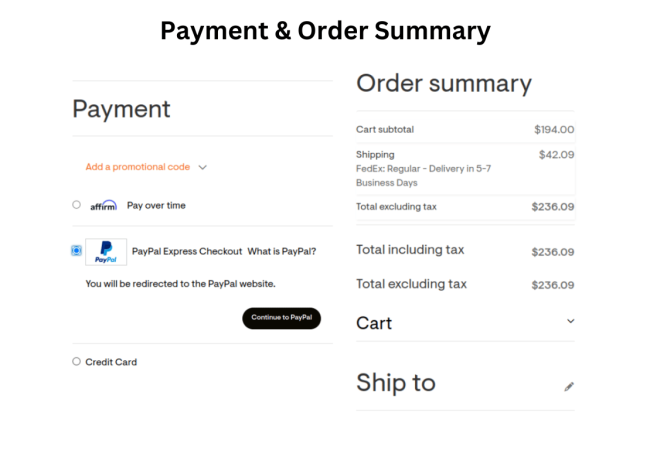The width and height of the screenshot is (650, 450).
Task: Choose the Credit Card radio button
Action: click(x=76, y=362)
